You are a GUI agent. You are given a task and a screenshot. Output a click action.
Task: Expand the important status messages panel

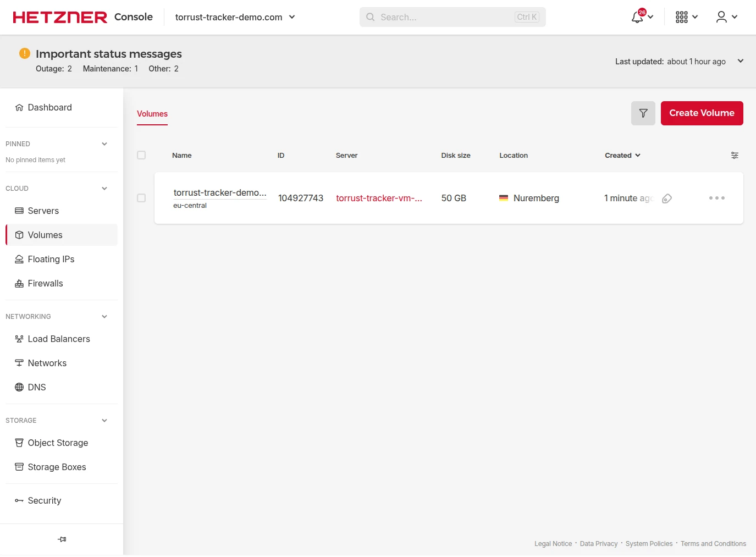pyautogui.click(x=740, y=61)
